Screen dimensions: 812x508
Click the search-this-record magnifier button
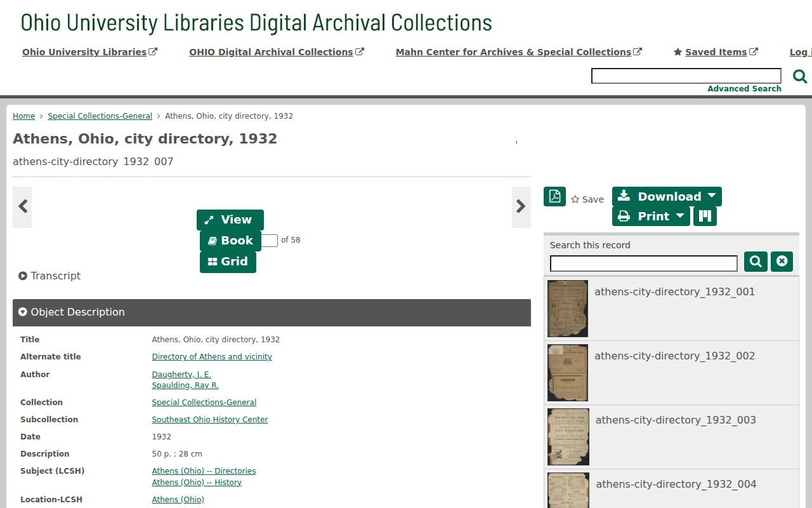click(756, 262)
